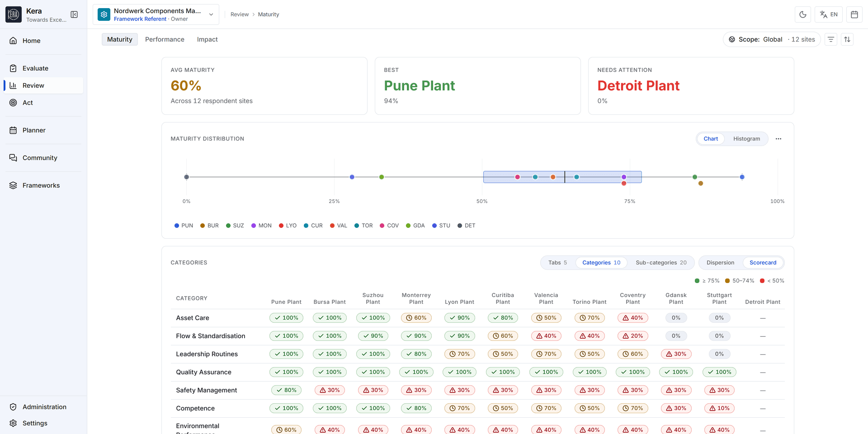The height and width of the screenshot is (434, 868).
Task: Click the blue PUN point near 100%
Action: pyautogui.click(x=742, y=177)
